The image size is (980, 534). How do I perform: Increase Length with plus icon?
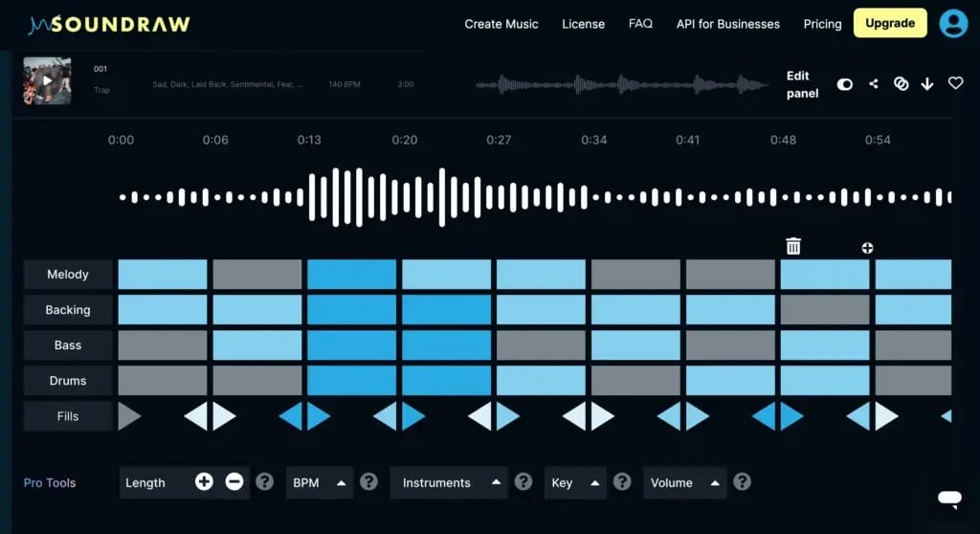coord(204,482)
